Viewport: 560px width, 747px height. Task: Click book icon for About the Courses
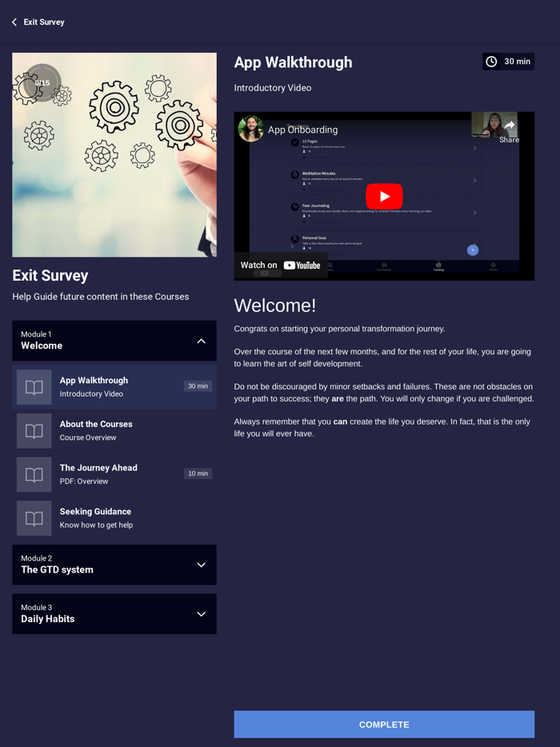click(34, 430)
